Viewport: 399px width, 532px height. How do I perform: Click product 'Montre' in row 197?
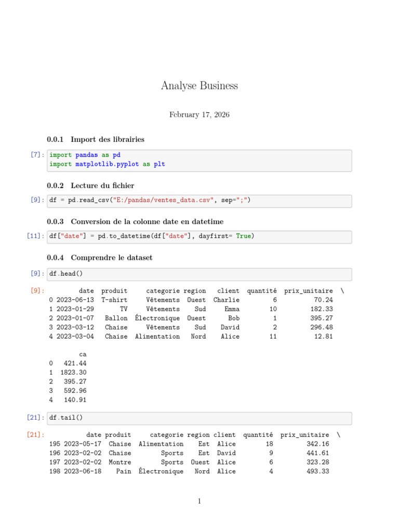[120, 462]
